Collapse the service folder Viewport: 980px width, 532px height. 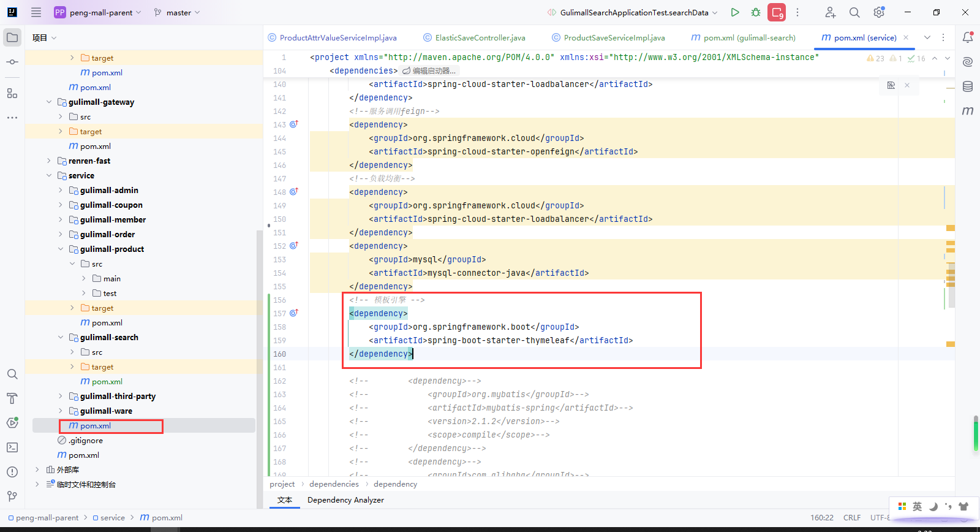point(49,175)
